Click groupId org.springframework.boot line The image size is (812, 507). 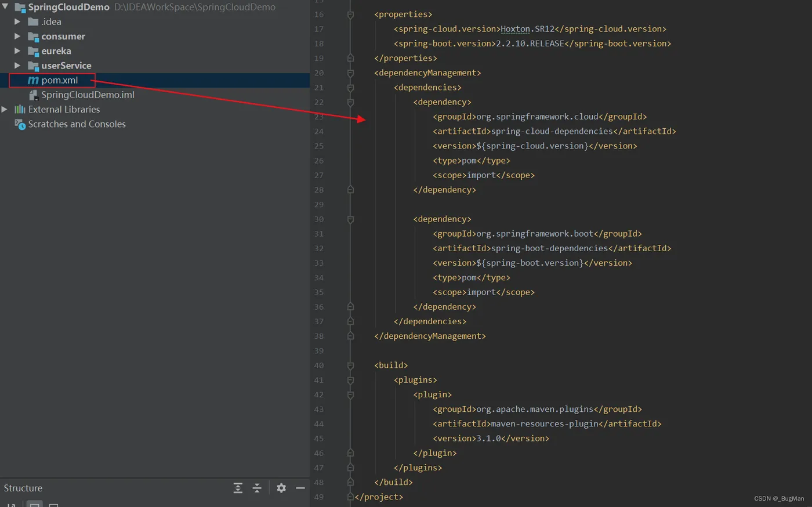[537, 234]
